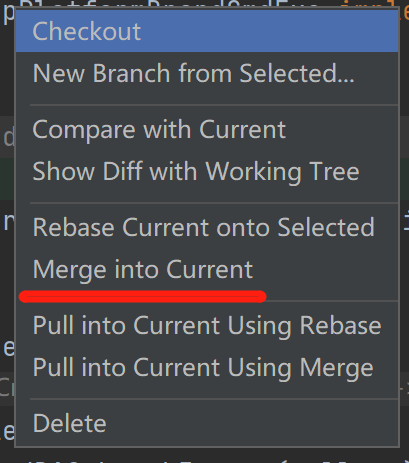Pull selected branch using rebase option
The height and width of the screenshot is (463, 409).
207,325
